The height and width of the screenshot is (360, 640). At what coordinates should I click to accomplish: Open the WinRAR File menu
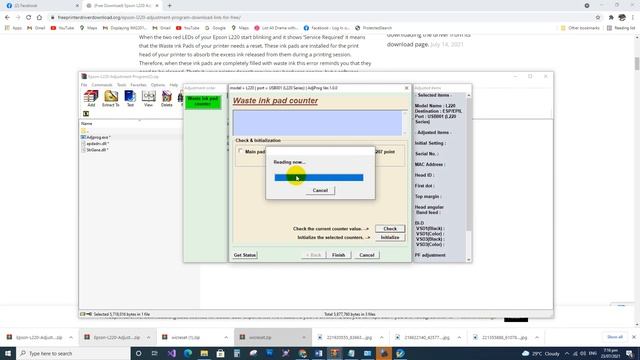84,85
